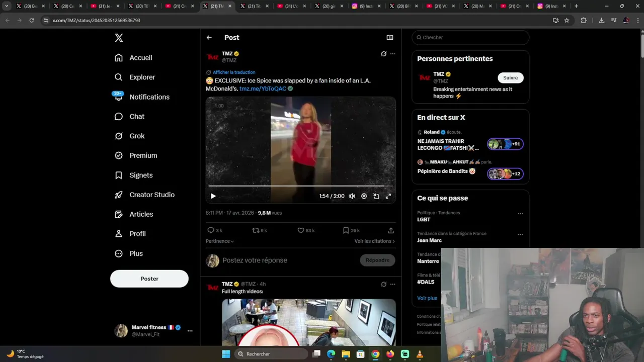Open the full length video thumbnail

pyautogui.click(x=309, y=322)
